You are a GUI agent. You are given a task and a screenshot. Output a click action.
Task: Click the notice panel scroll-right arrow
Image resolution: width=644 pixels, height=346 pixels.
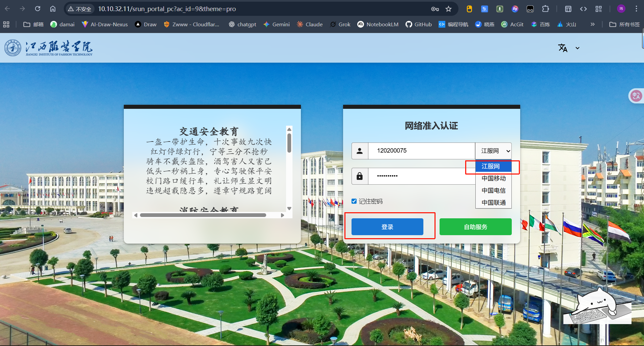pyautogui.click(x=282, y=215)
